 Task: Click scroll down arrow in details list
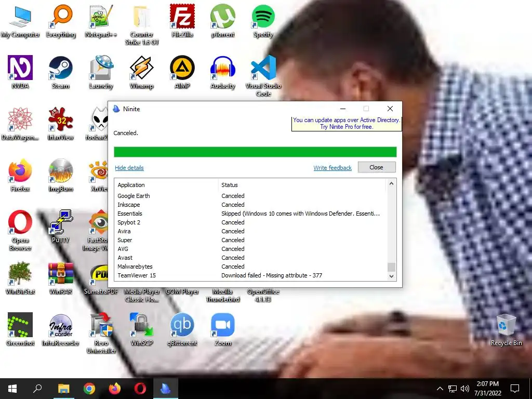pyautogui.click(x=391, y=276)
